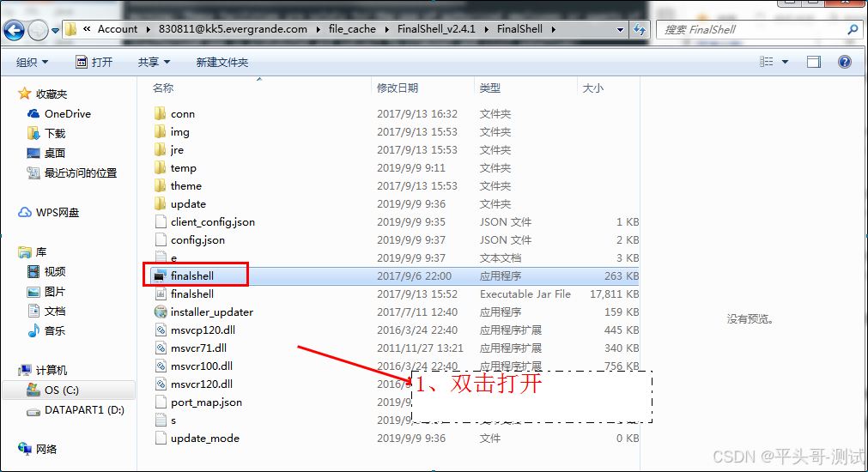Select 库 in navigation pane

pyautogui.click(x=33, y=251)
